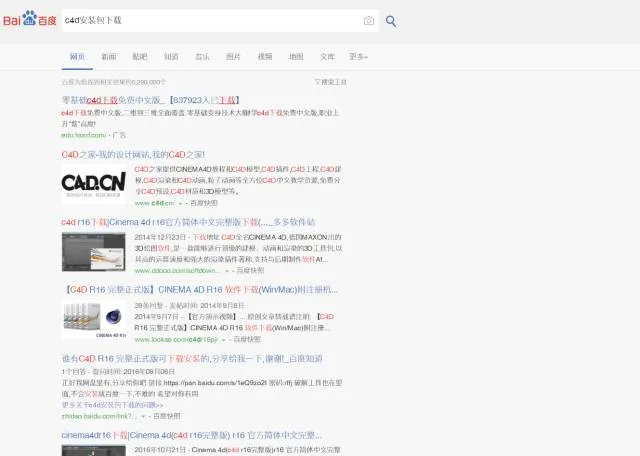Expand the arrow next to ddooo.com URL

[x=227, y=271]
